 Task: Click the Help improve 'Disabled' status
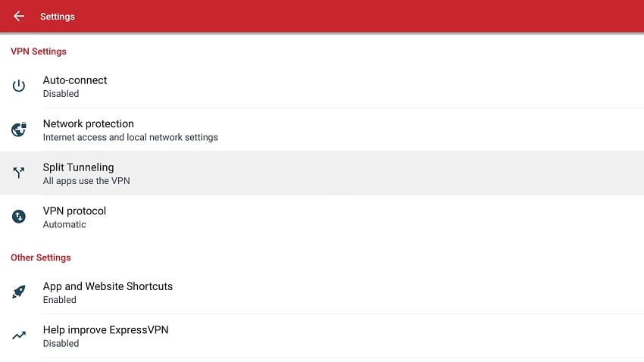(x=61, y=343)
